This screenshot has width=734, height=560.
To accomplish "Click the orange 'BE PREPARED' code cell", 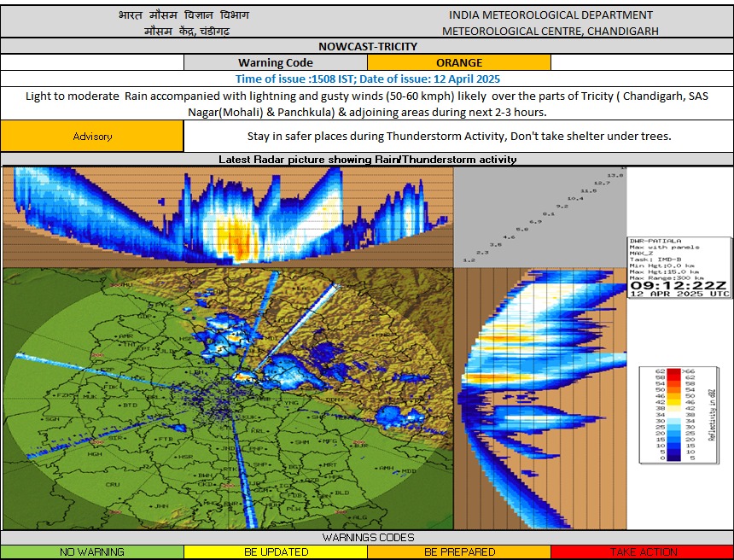I will 459,552.
